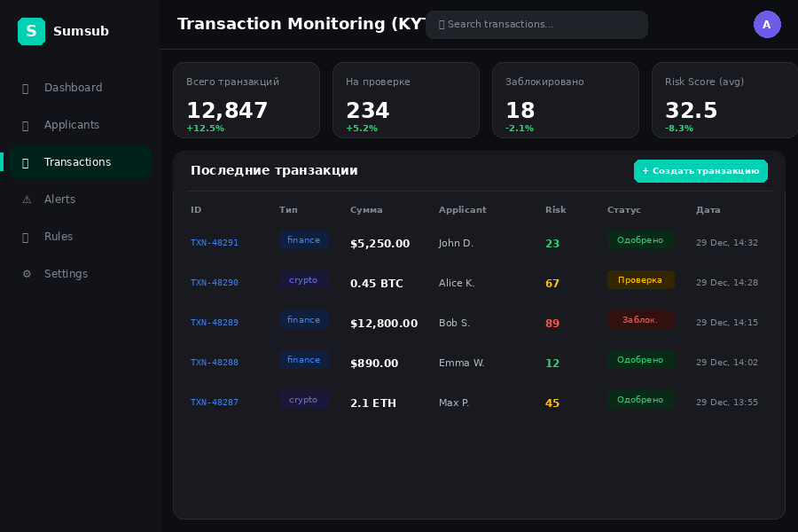
Task: Open transaction TXN-48291 link
Action: 215,243
